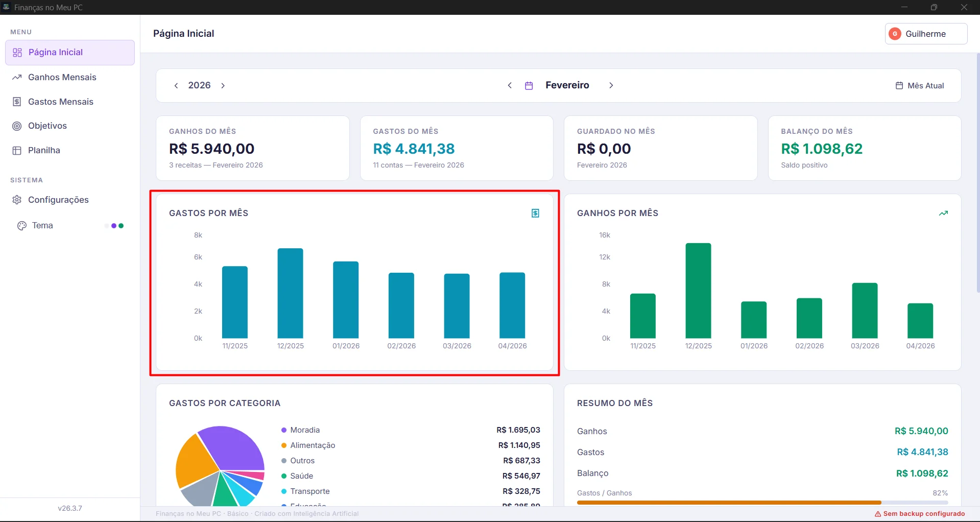Viewport: 980px width, 522px height.
Task: Click the trend icon in Ganhos por Mês card
Action: [943, 213]
